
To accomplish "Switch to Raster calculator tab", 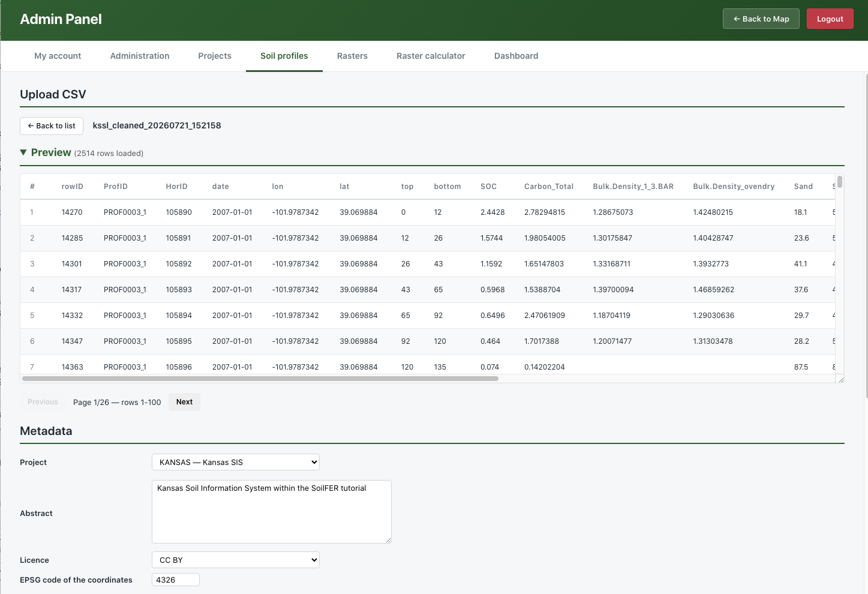I will pyautogui.click(x=431, y=56).
